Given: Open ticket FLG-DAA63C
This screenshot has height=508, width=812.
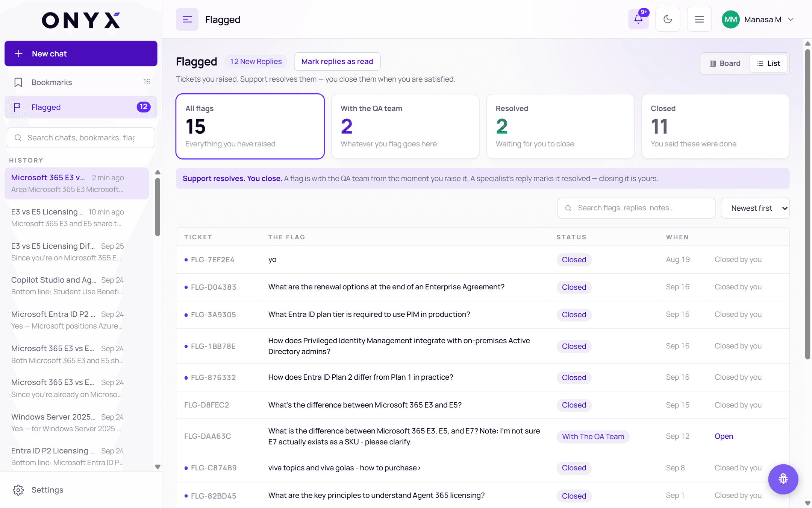Looking at the screenshot, I should (483, 437).
